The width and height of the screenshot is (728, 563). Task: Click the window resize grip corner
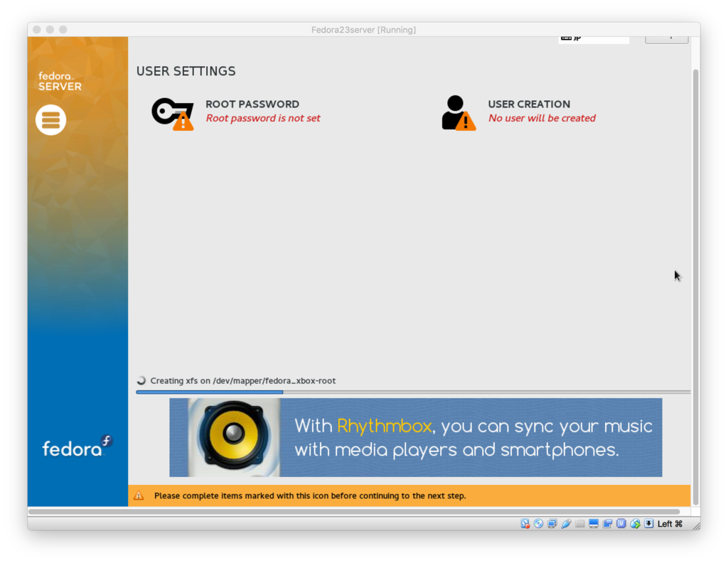click(697, 526)
